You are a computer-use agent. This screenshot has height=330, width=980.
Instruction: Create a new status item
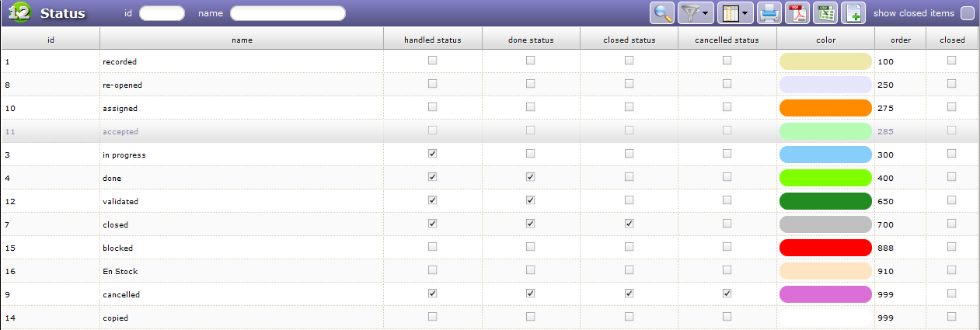tap(853, 12)
